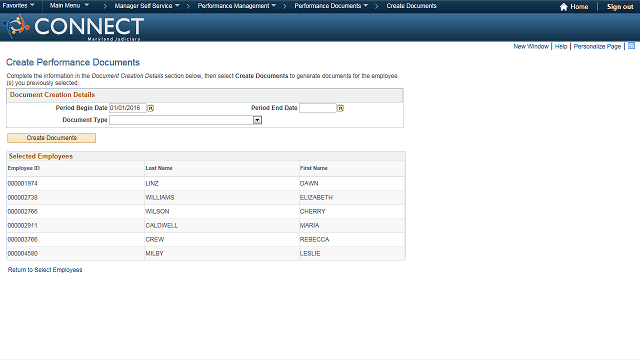Open the Period End Date calendar picker
The image size is (640, 360).
(x=340, y=108)
